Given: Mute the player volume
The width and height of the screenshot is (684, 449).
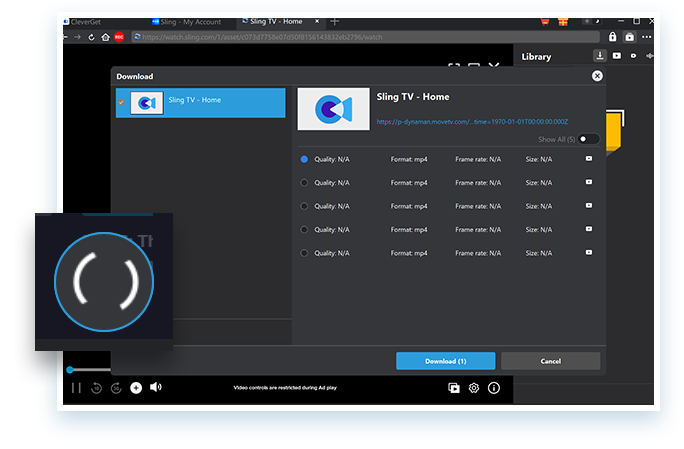Looking at the screenshot, I should click(156, 387).
